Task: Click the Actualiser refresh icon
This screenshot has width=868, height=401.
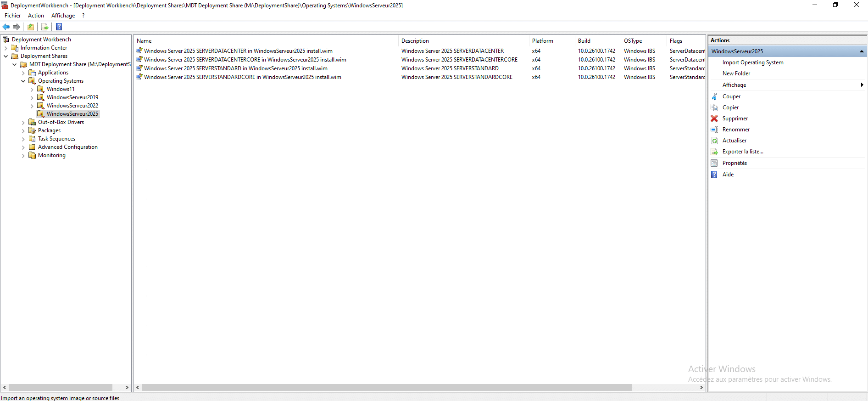Action: click(x=714, y=141)
